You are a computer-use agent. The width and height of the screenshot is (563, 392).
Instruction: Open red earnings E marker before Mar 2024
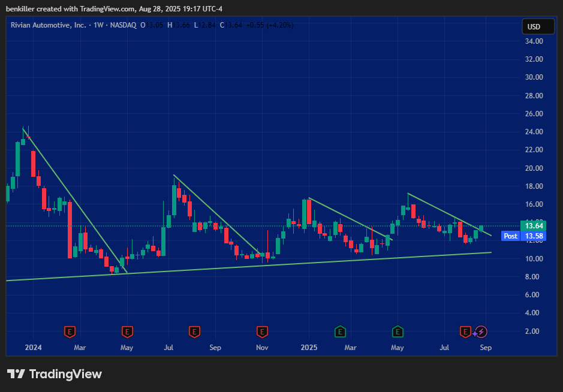tap(70, 331)
